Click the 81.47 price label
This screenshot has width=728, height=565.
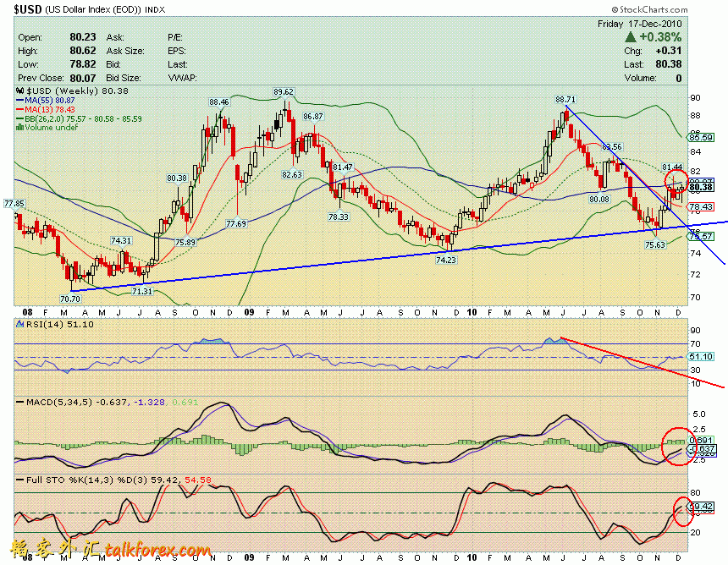343,167
